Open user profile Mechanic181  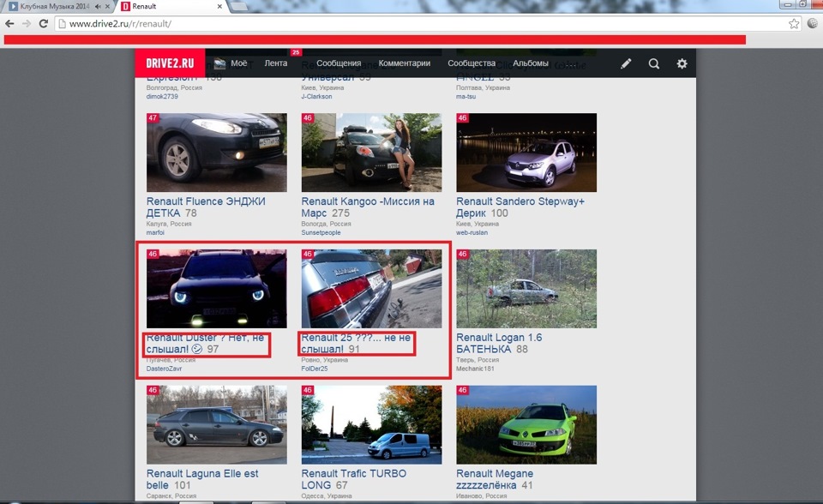(x=475, y=369)
